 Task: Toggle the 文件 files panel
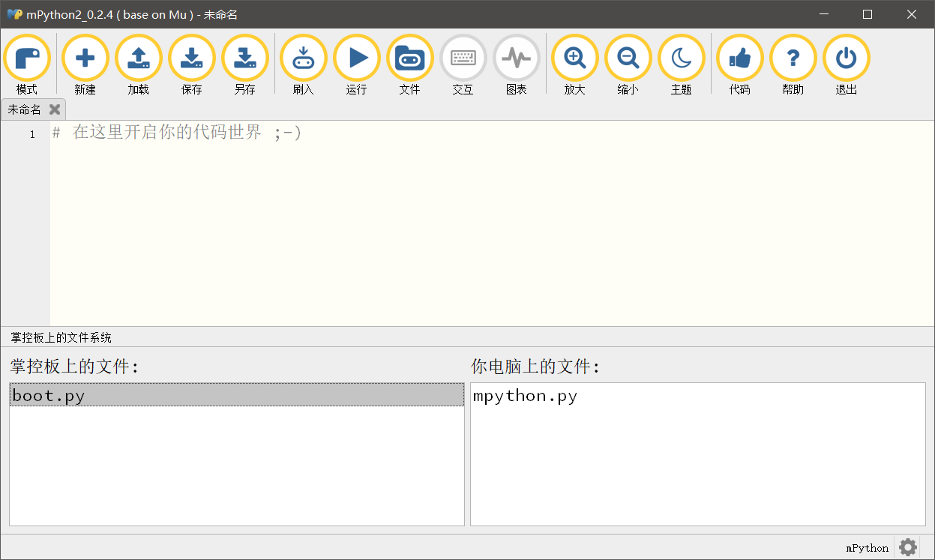[x=409, y=64]
